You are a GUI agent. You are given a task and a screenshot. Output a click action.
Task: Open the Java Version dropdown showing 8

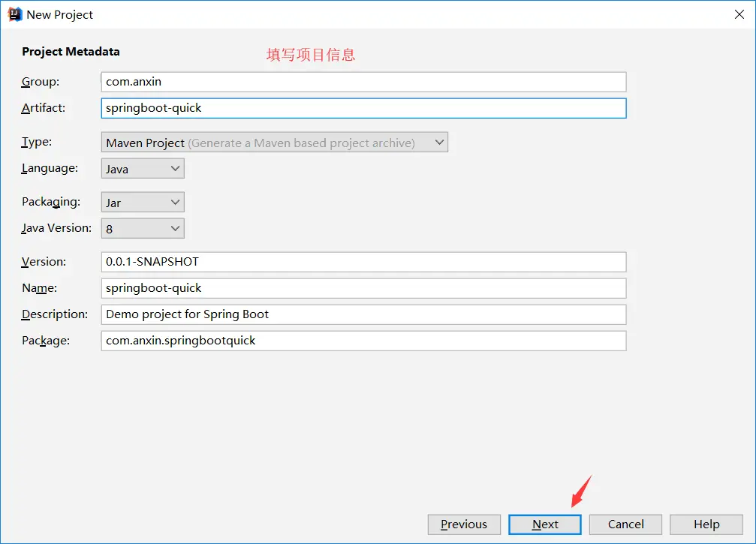pos(143,228)
